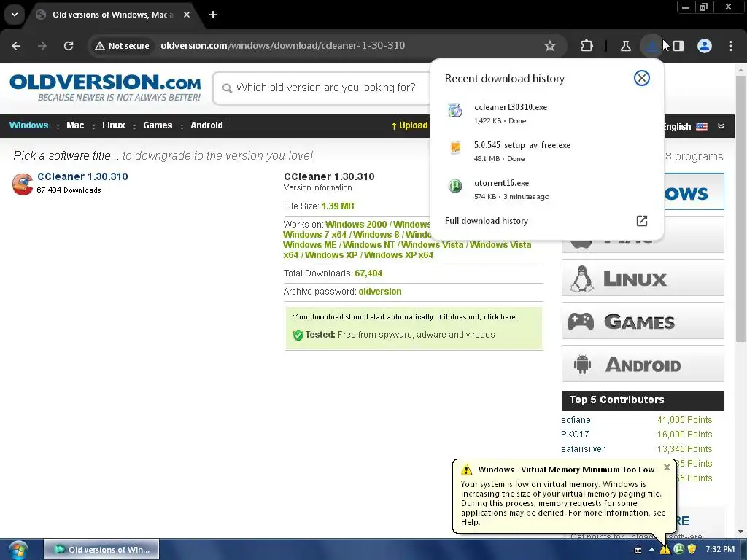Toggle the downloads toolbar icon
The height and width of the screenshot is (560, 747).
[x=651, y=46]
